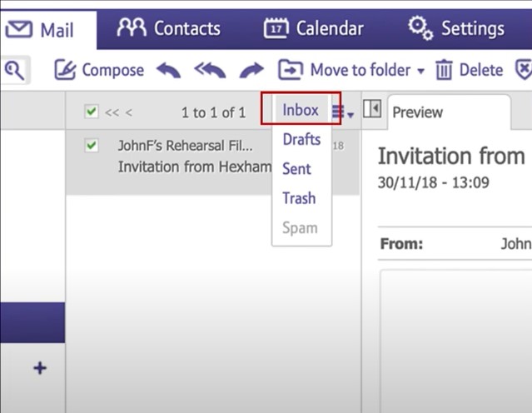Select the highlighted purple sidebar folder
The width and height of the screenshot is (532, 413).
[x=32, y=322]
